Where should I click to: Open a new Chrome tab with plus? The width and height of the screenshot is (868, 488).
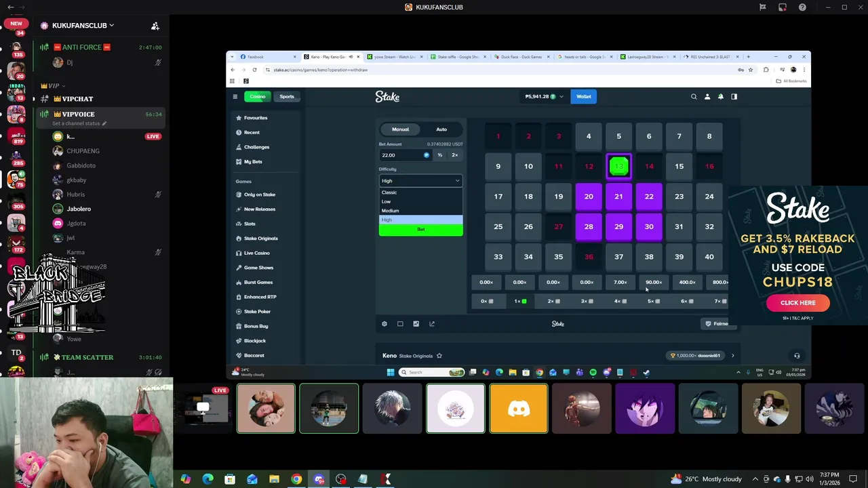tap(748, 57)
